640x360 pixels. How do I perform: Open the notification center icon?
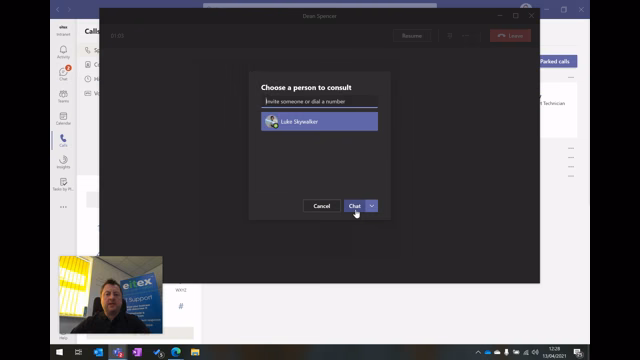[x=578, y=352]
